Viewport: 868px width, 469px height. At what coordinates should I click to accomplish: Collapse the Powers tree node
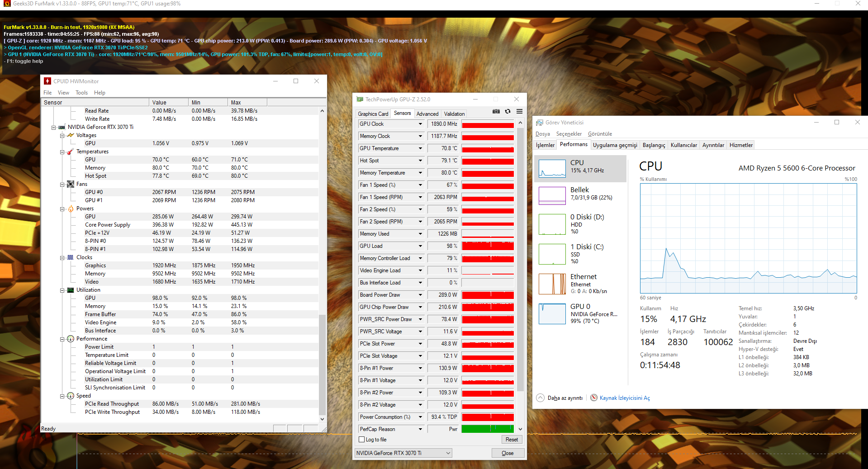click(62, 209)
